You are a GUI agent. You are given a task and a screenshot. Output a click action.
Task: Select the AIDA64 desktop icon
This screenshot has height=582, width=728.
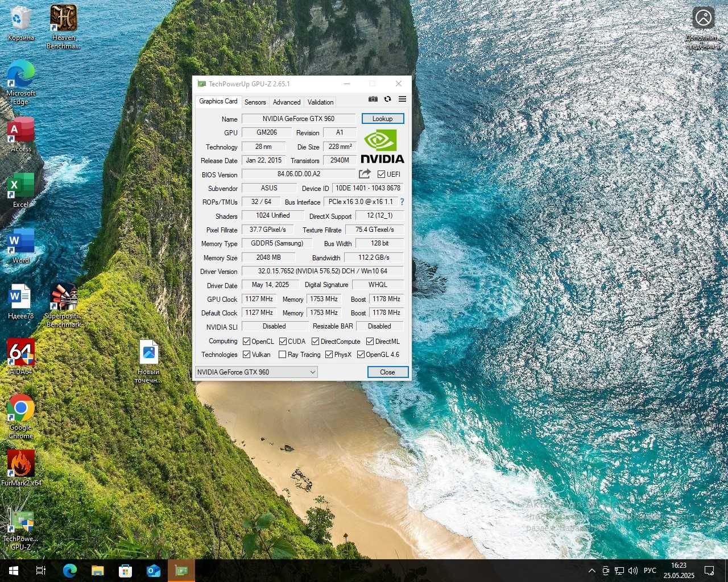coord(21,357)
